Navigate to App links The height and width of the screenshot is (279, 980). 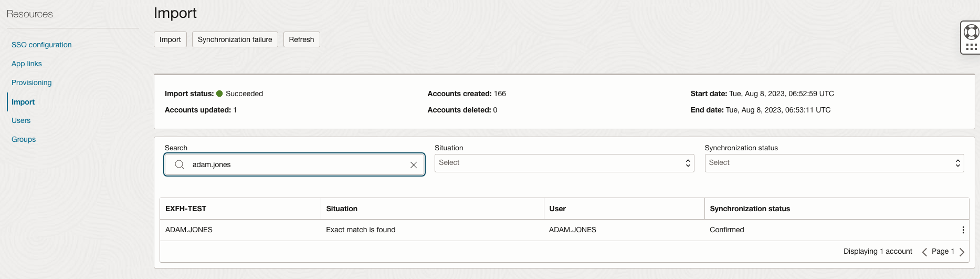pos(27,64)
